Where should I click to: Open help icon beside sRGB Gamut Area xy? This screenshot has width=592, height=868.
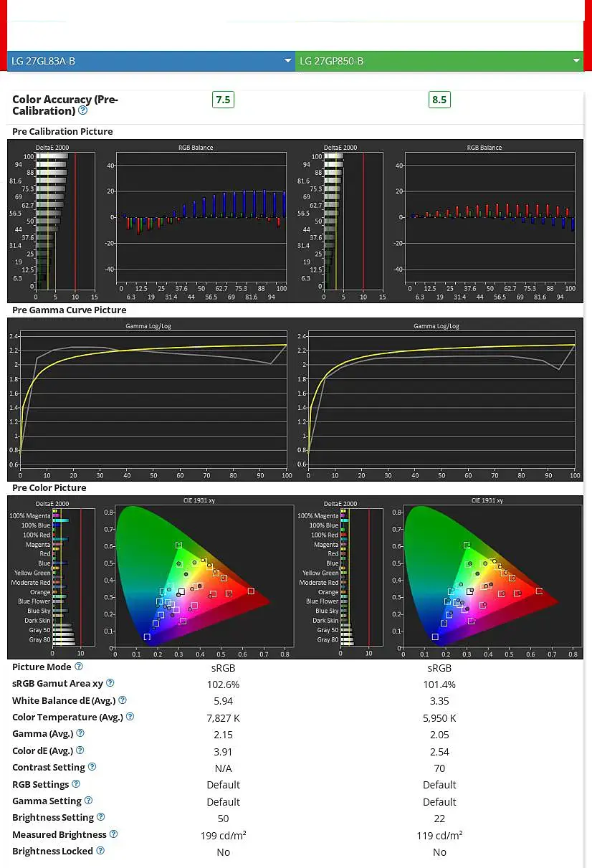[110, 683]
